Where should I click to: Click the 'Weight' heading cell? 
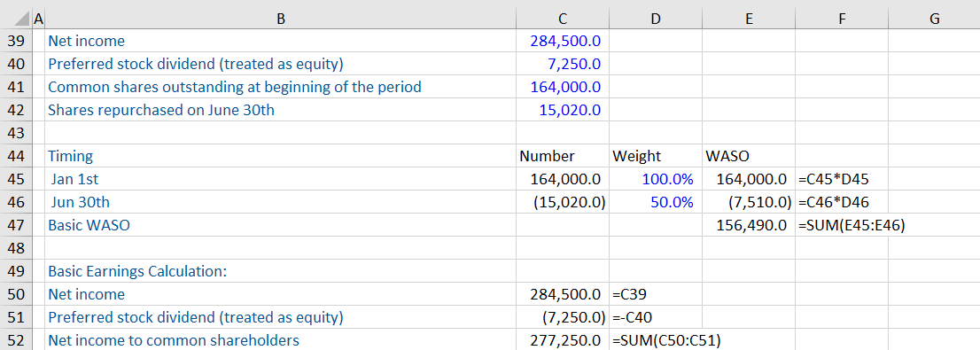[656, 156]
